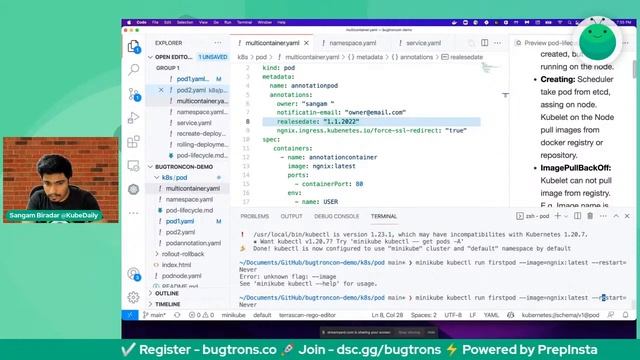Open Run and Debug view

[x=133, y=118]
